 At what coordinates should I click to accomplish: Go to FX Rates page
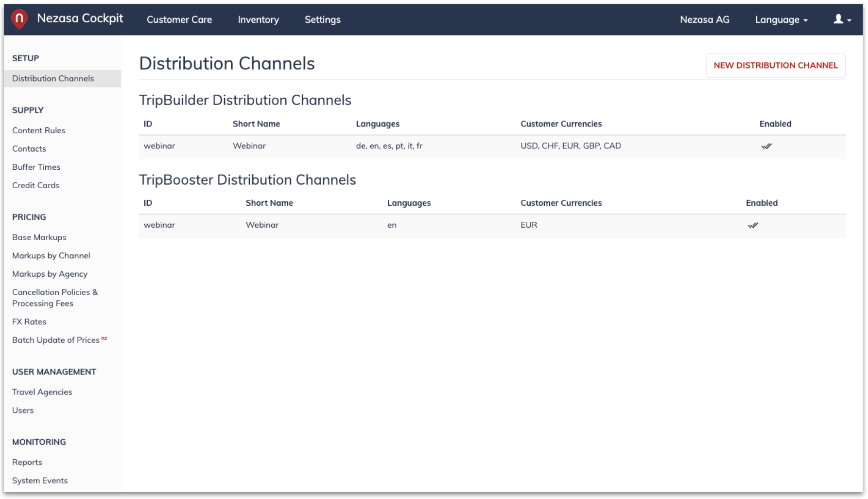pos(29,321)
